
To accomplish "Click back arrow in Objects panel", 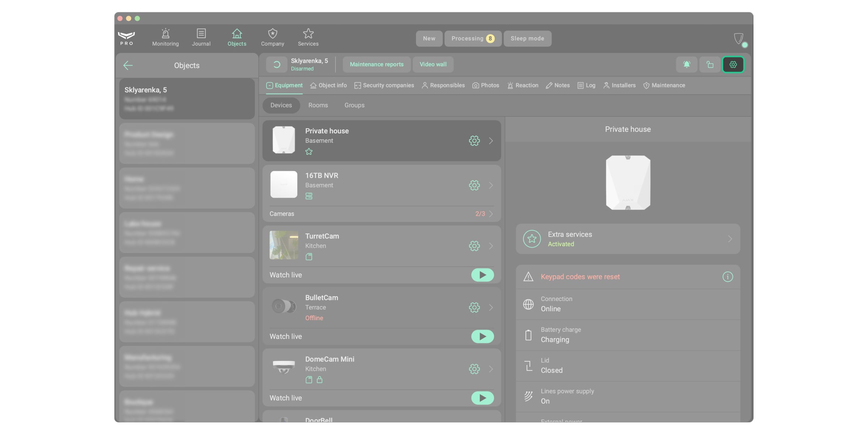I will tap(128, 65).
